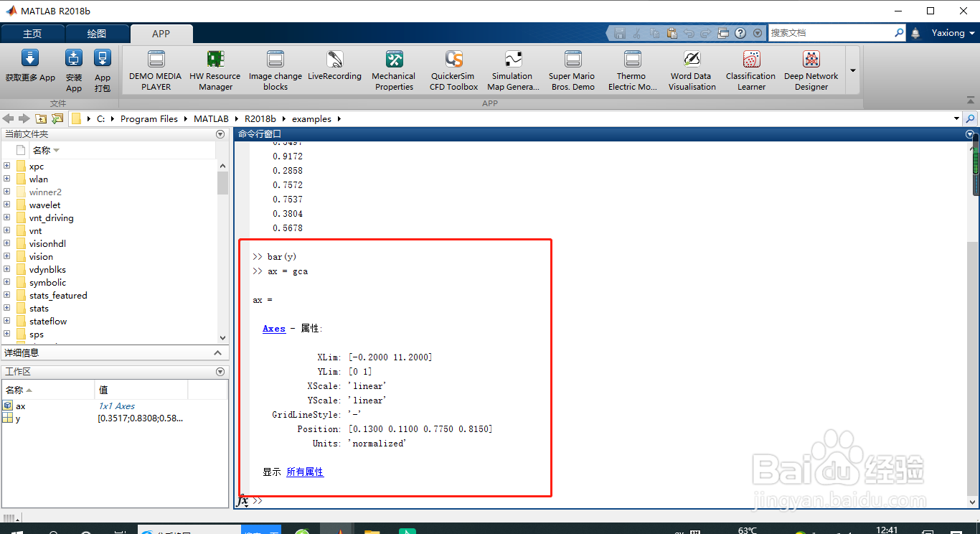Launch the Thermo Electric Module app
The width and height of the screenshot is (980, 534).
pos(632,70)
